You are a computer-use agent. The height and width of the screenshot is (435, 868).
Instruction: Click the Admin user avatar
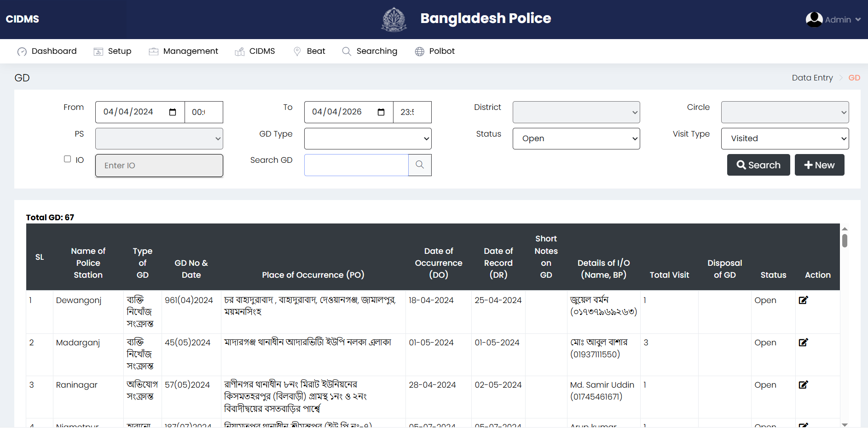pos(814,19)
